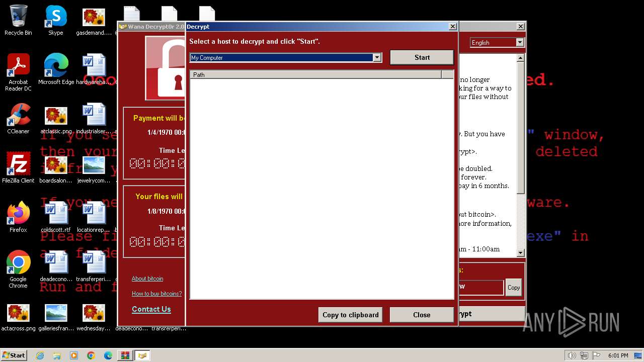The image size is (644, 362).
Task: Select the transferperi... Word document icon
Action: coord(94,266)
